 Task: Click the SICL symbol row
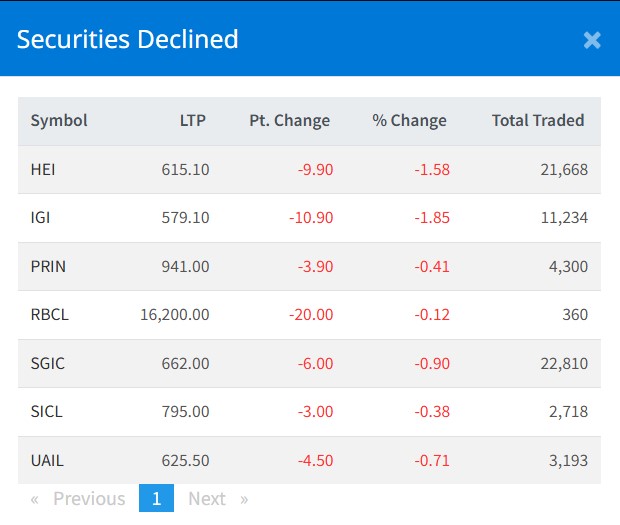46,411
